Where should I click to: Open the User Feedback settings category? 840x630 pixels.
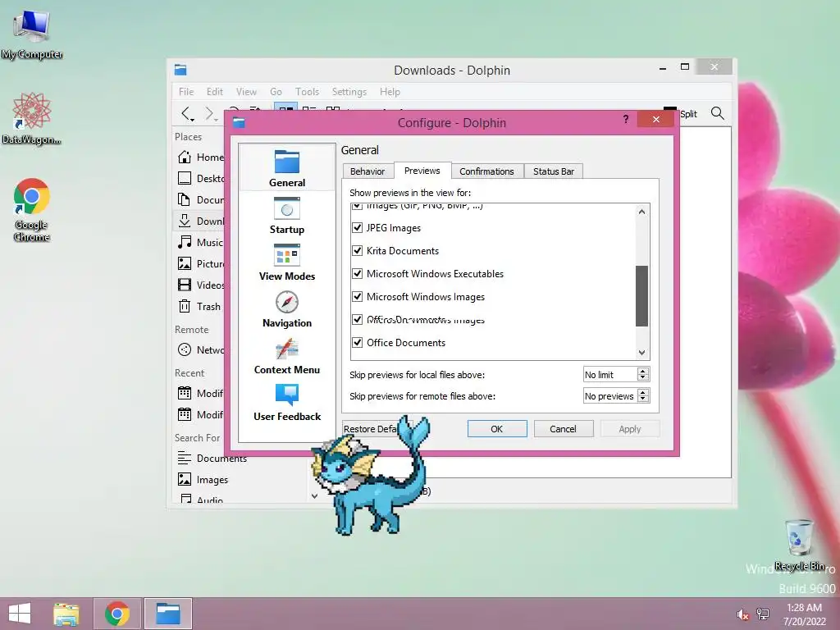coord(286,402)
